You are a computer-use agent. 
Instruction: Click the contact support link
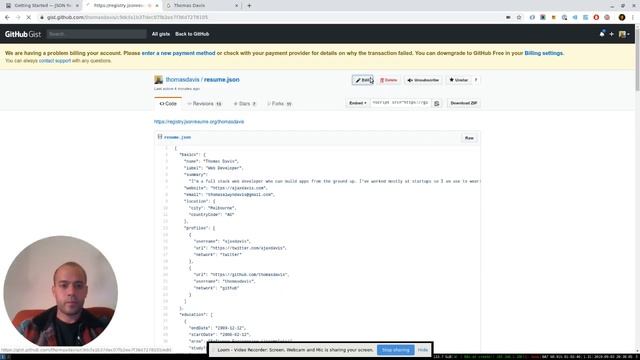(x=55, y=61)
